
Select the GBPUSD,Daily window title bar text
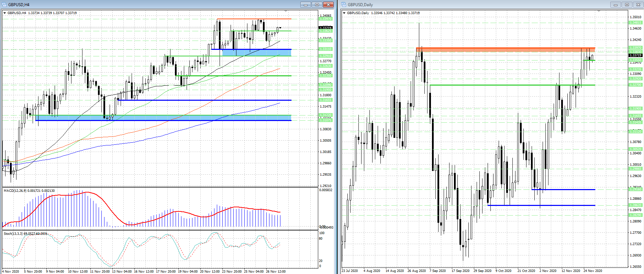point(360,5)
